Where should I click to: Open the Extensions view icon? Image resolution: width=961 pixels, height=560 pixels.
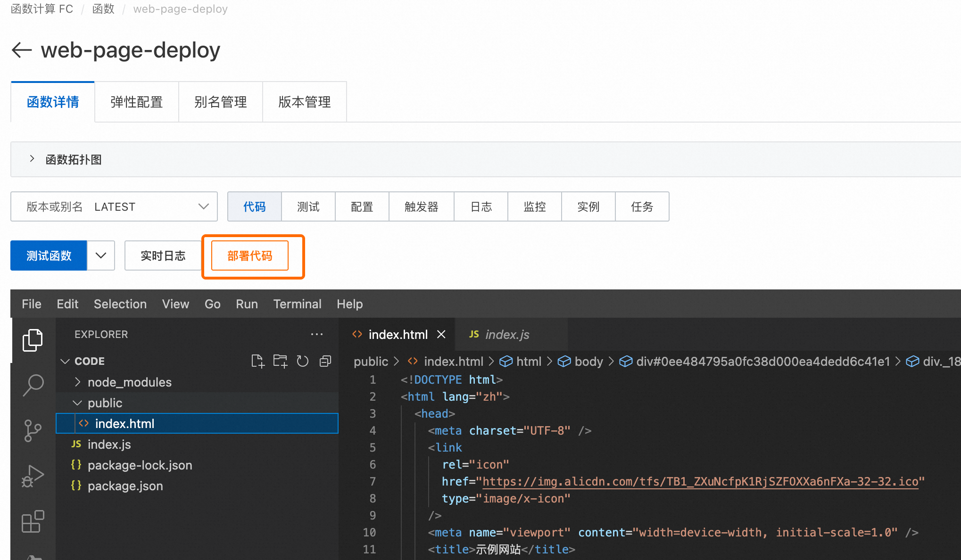[33, 521]
